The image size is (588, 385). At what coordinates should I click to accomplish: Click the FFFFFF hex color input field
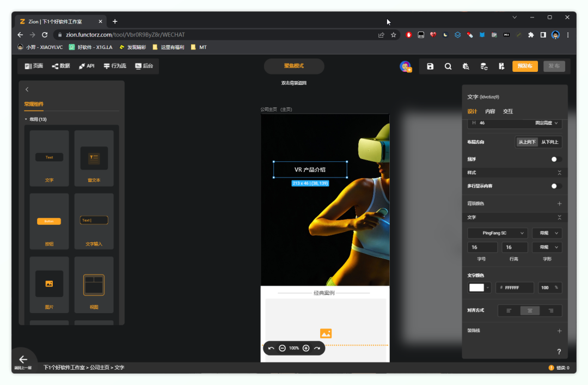(x=517, y=288)
